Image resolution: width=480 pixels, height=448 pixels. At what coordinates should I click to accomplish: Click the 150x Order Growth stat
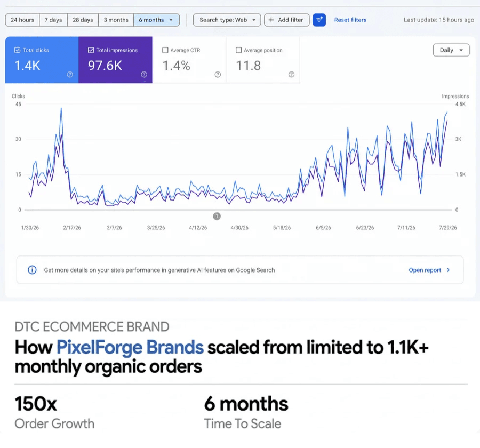54,412
